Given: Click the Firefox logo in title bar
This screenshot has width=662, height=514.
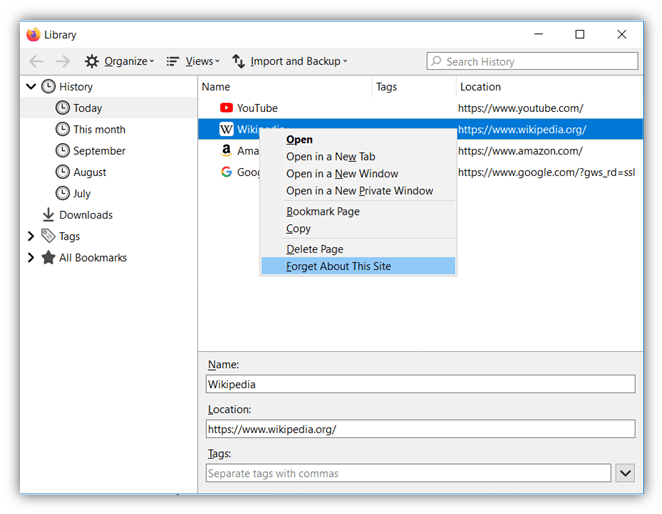Looking at the screenshot, I should [33, 35].
